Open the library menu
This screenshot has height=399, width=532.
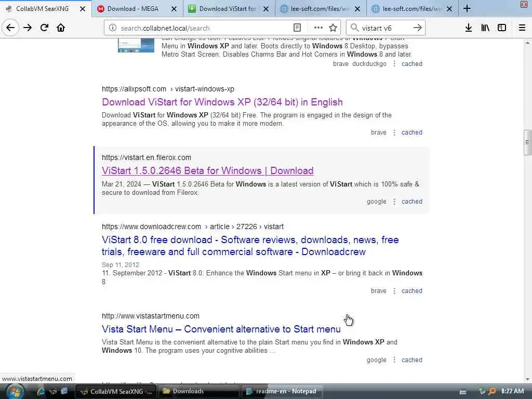click(x=485, y=28)
